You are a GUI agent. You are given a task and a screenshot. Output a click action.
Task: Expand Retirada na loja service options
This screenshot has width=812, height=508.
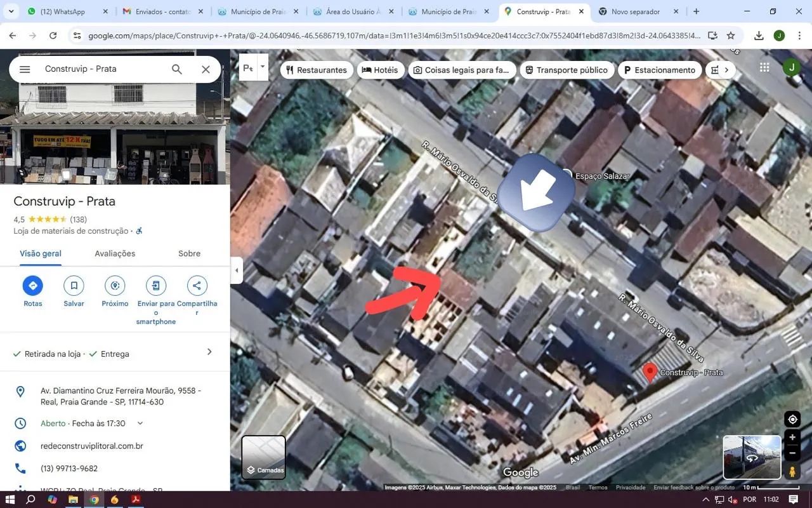pos(209,352)
